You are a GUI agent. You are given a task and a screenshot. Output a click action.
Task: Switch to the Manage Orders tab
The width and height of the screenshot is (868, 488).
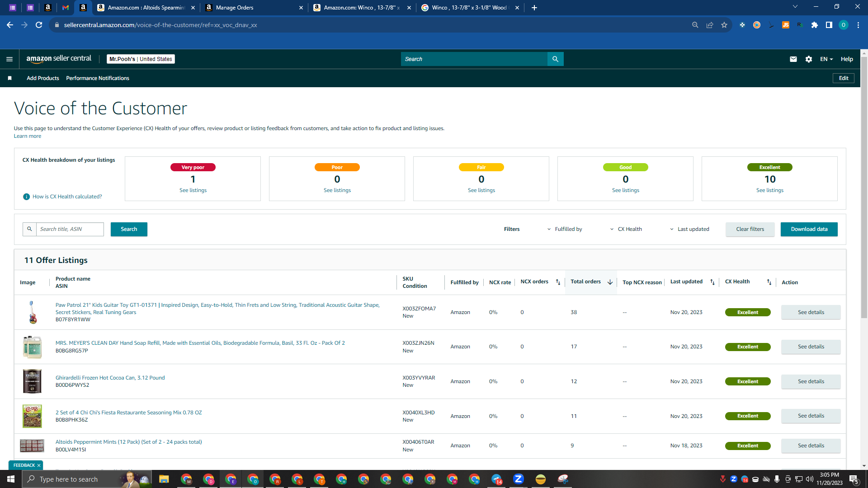point(254,8)
